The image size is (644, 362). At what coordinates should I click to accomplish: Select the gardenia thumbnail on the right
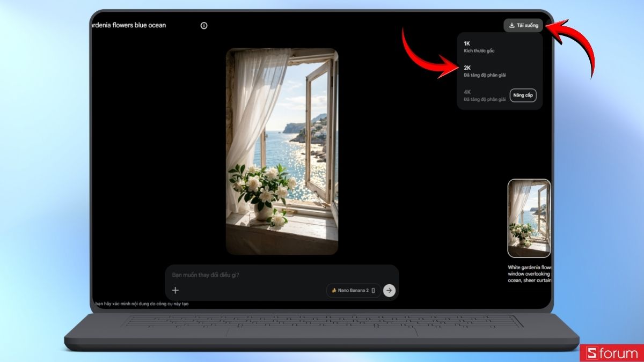[529, 218]
